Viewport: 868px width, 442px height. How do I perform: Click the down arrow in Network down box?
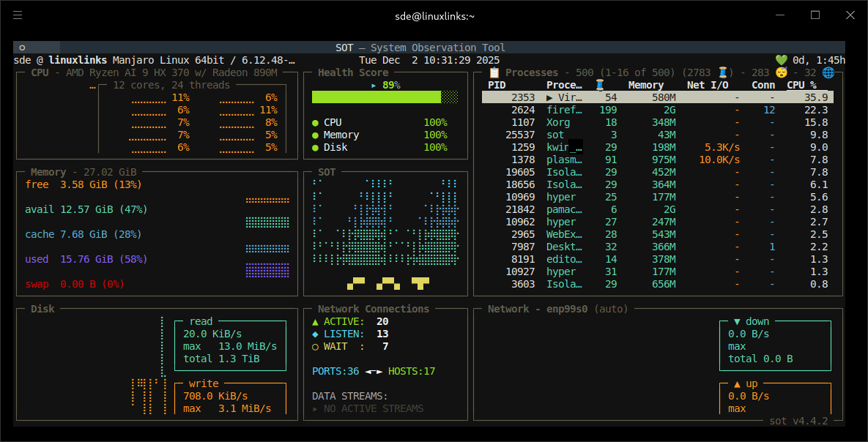click(737, 321)
